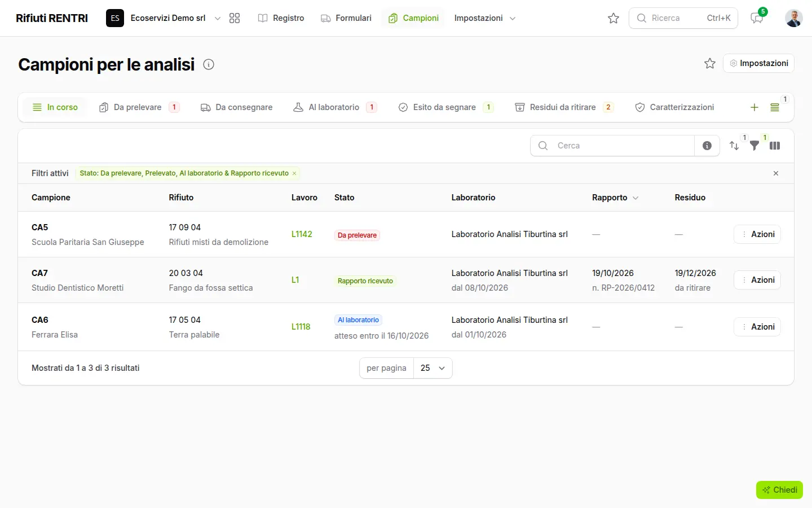Screen dimensions: 812x508
Task: Click the Cerca table search field
Action: (x=612, y=146)
